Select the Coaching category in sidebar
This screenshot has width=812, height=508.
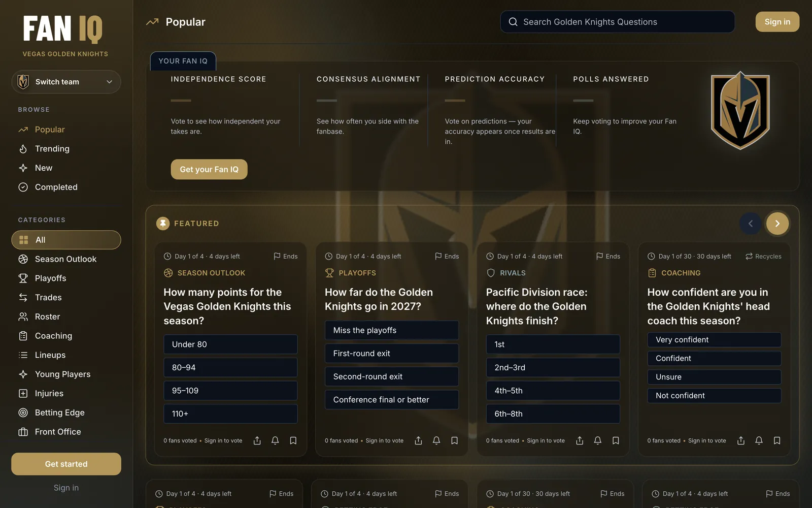(66, 336)
